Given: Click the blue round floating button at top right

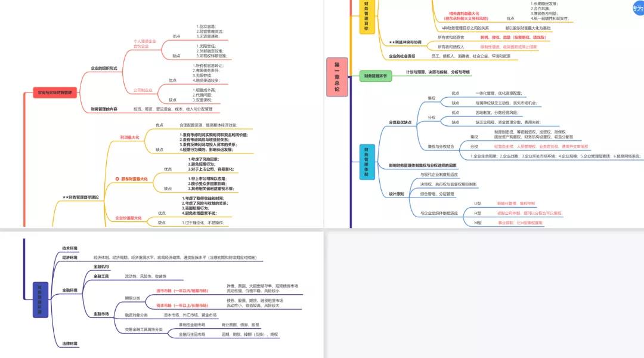Looking at the screenshot, I should click(x=639, y=8).
